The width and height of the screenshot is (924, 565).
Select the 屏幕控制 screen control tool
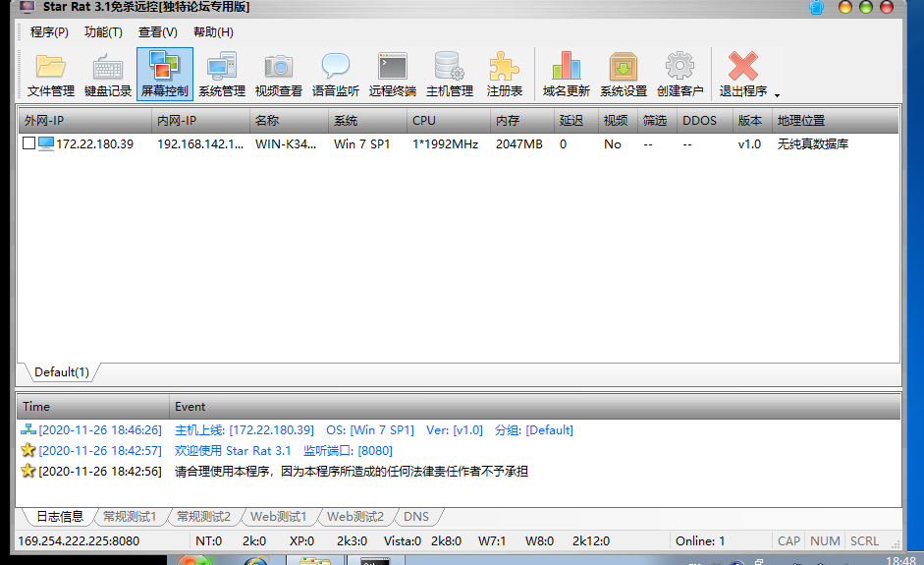[x=165, y=75]
